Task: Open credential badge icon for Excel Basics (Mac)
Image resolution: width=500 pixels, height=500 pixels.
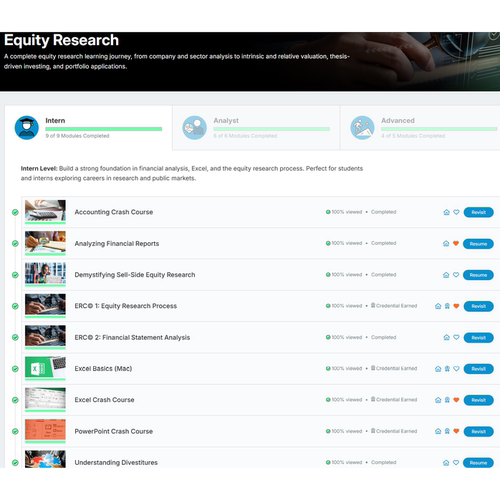Action: click(x=447, y=369)
